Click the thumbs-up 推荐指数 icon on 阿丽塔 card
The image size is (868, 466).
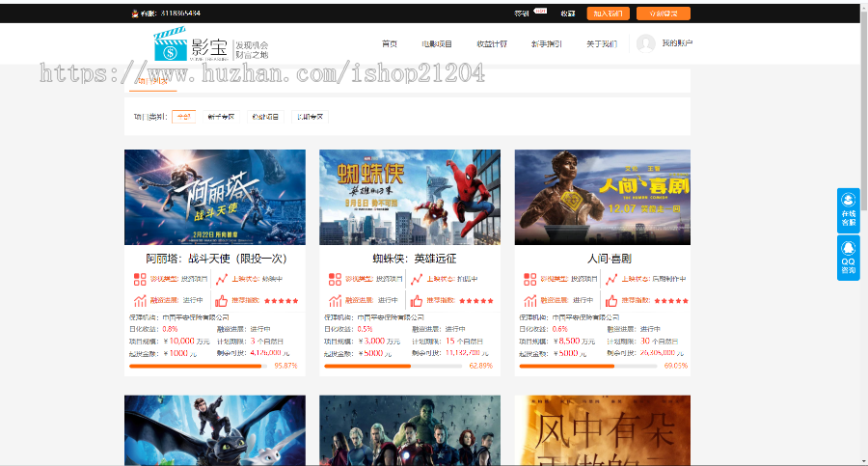coord(222,301)
